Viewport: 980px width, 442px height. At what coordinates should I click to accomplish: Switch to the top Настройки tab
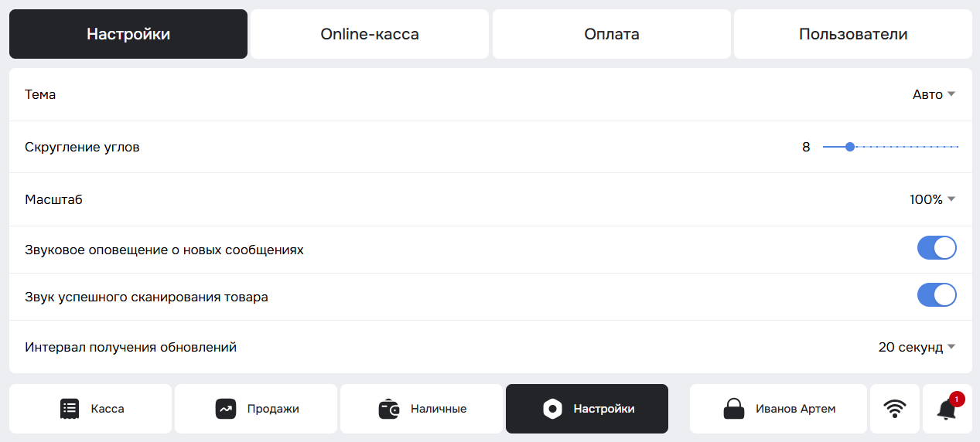point(128,34)
